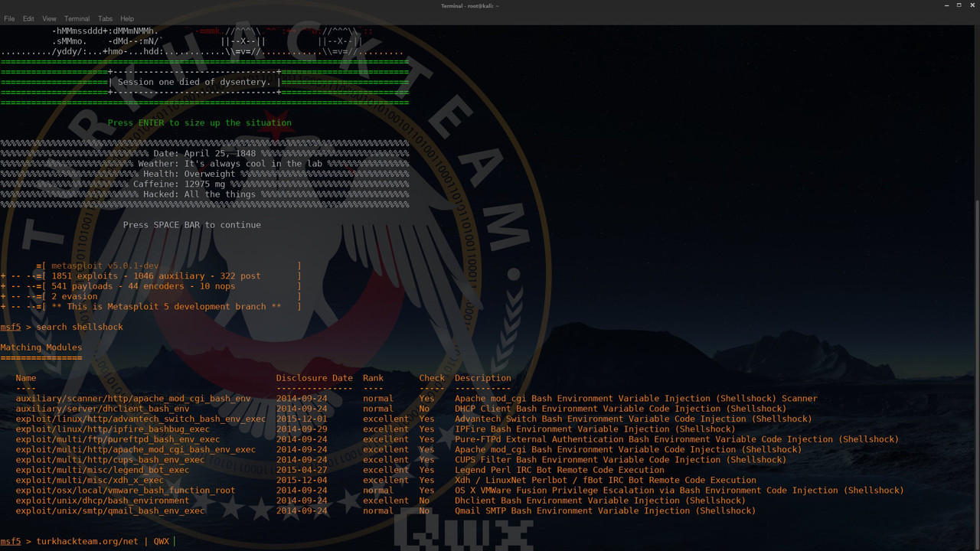Click '541 payloads - 44 encoders - 10 nops'

click(x=143, y=286)
